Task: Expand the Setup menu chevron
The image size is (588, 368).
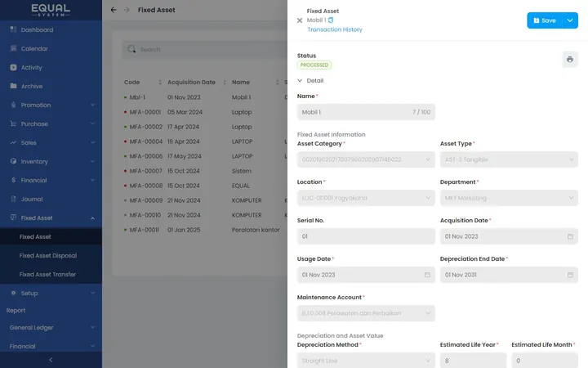Action: (92, 293)
